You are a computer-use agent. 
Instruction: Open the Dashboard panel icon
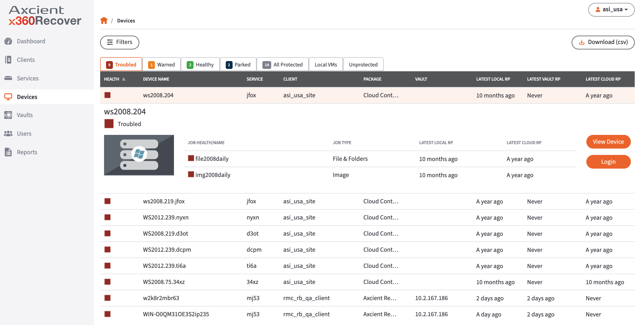8,41
